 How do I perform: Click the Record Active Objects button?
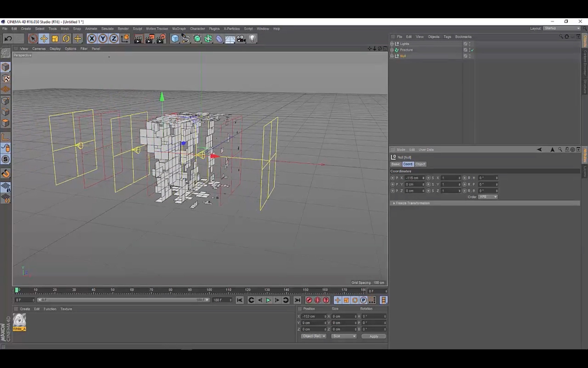309,300
